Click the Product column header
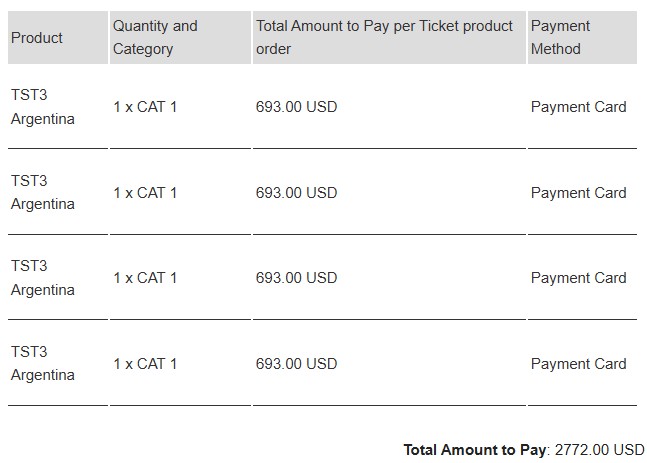This screenshot has height=463, width=647. tap(37, 38)
